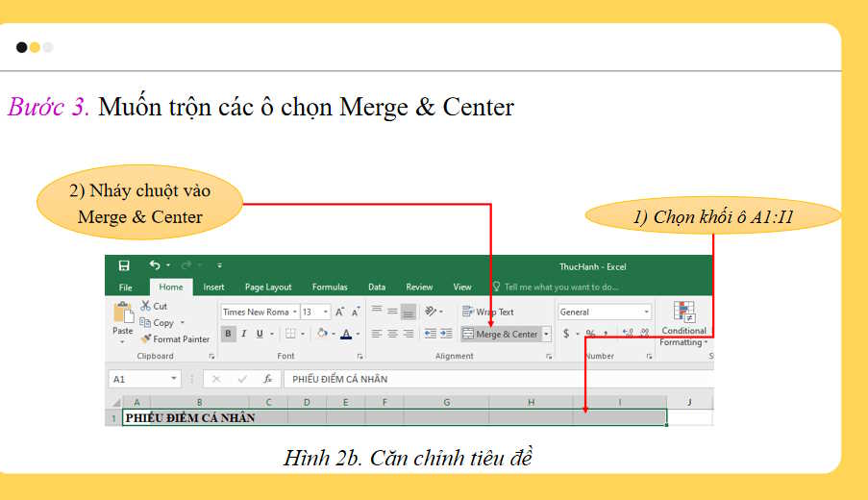
Task: Click the Decrease Indent icon
Action: pyautogui.click(x=430, y=334)
